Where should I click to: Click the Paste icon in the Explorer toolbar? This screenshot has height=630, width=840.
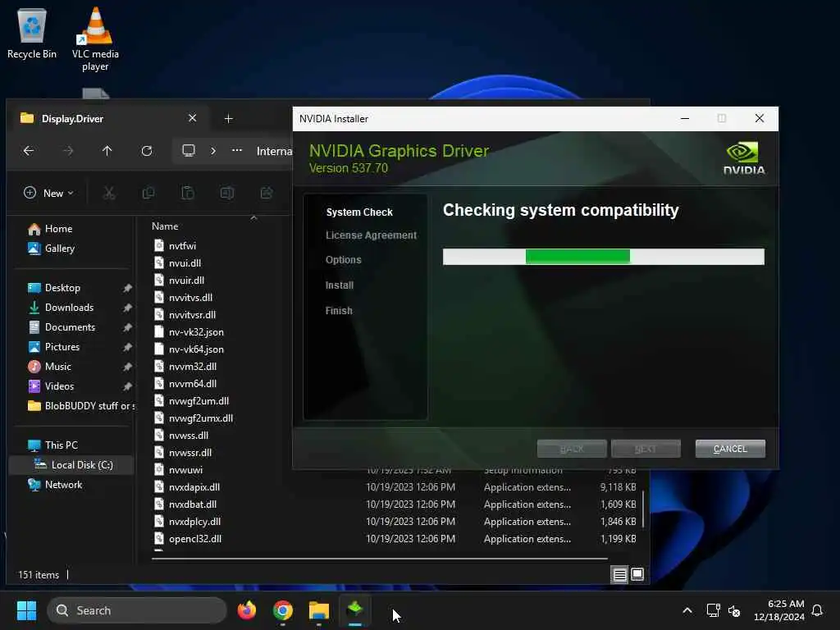click(188, 193)
